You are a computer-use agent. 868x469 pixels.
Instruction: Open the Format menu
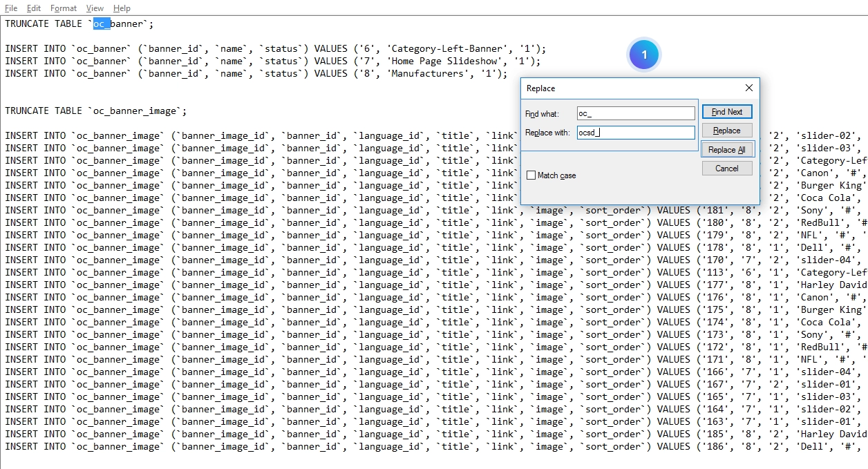64,8
